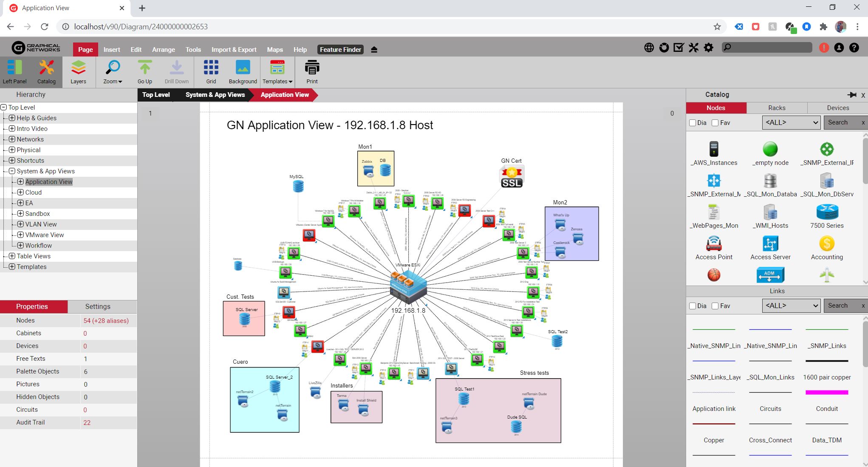The image size is (868, 467).
Task: Switch to the Racks tab
Action: 776,108
